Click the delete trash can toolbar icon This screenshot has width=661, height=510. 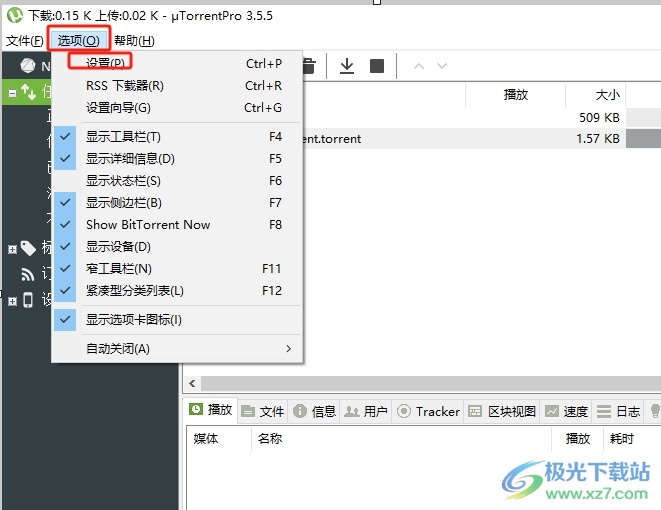tap(309, 66)
